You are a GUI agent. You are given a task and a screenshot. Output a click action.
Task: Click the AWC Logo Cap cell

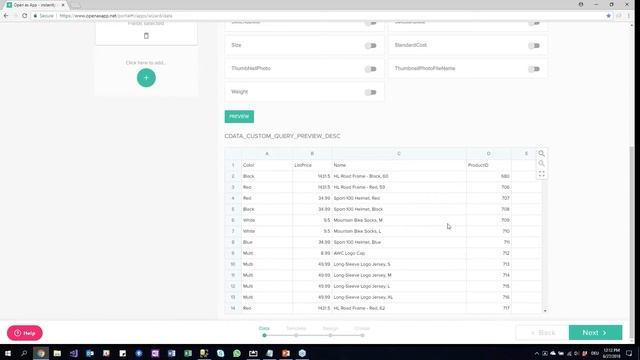point(399,253)
